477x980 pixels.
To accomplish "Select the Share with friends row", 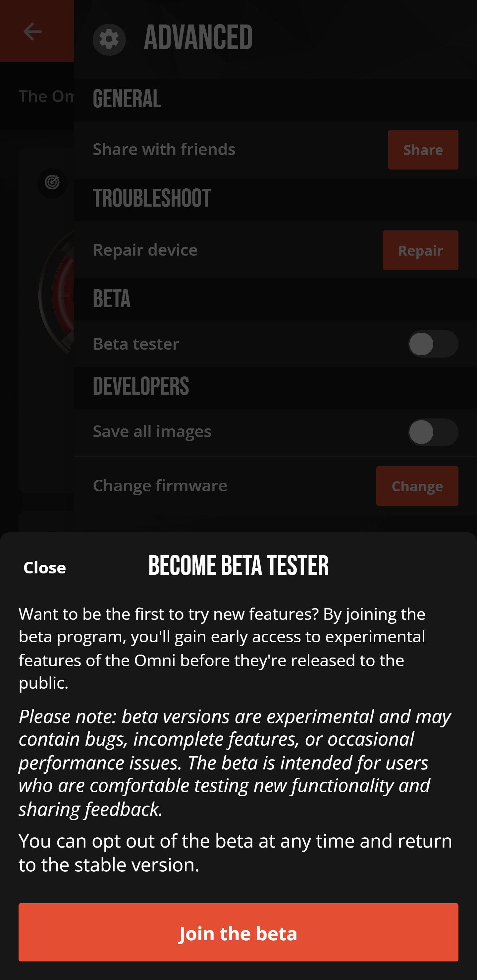I will 276,150.
